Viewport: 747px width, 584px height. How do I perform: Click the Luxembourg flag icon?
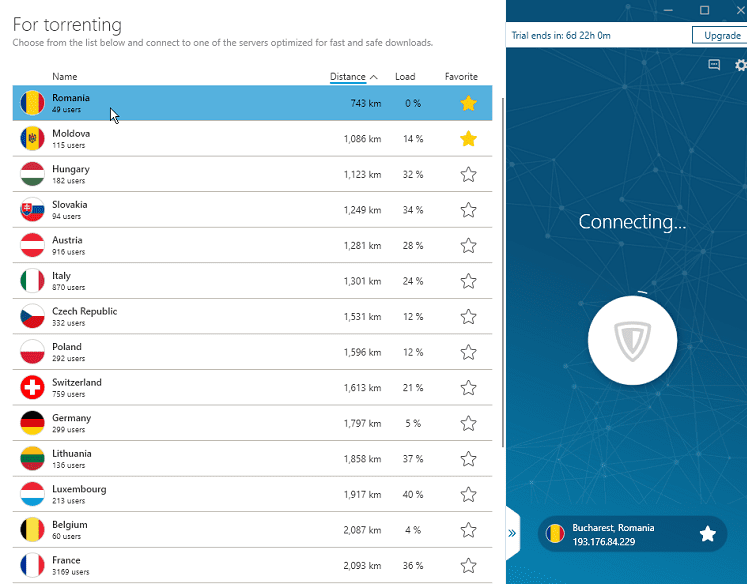32,494
